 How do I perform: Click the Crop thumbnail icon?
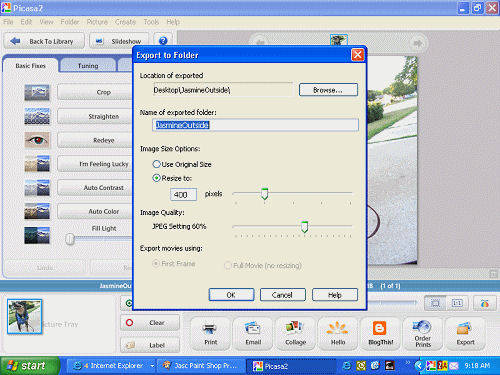point(37,93)
